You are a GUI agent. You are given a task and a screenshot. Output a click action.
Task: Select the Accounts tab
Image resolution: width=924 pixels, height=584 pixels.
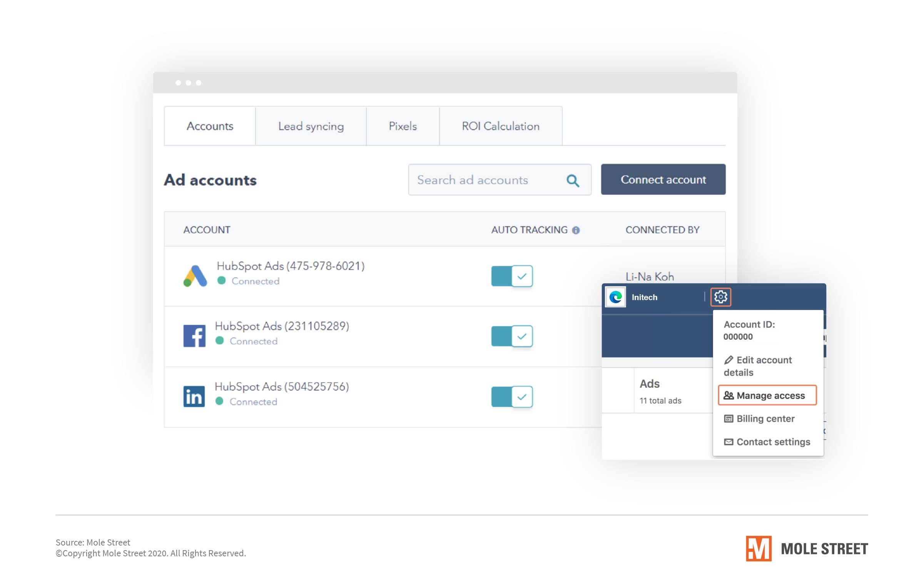click(209, 126)
